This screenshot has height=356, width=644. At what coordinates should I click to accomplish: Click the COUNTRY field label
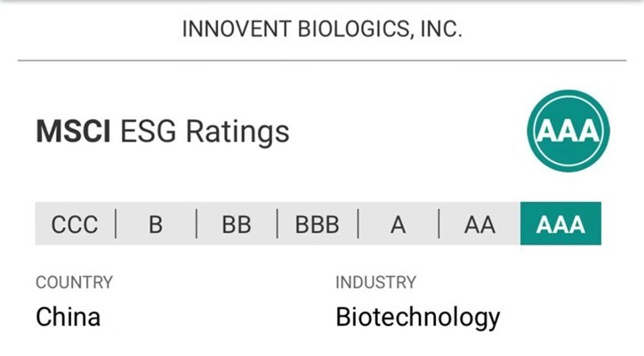tap(75, 283)
